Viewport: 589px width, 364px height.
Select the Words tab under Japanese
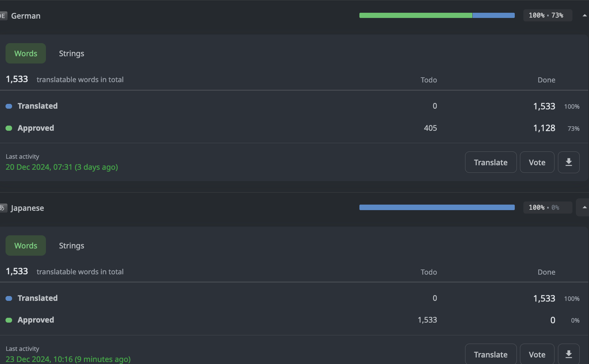(x=26, y=246)
